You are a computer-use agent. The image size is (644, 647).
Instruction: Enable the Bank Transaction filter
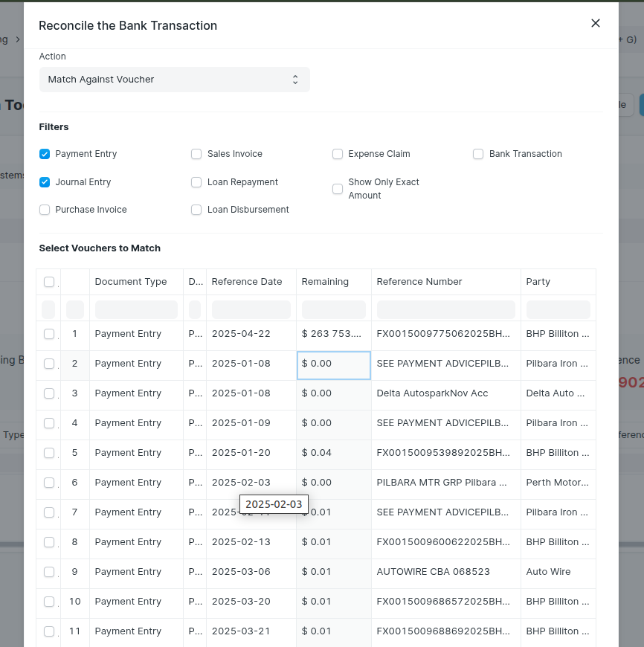(x=478, y=154)
